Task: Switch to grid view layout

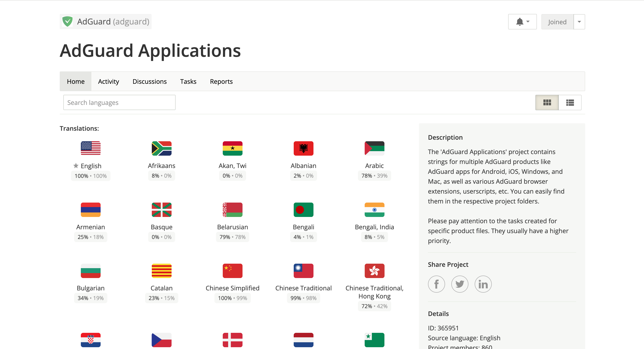Action: click(547, 102)
